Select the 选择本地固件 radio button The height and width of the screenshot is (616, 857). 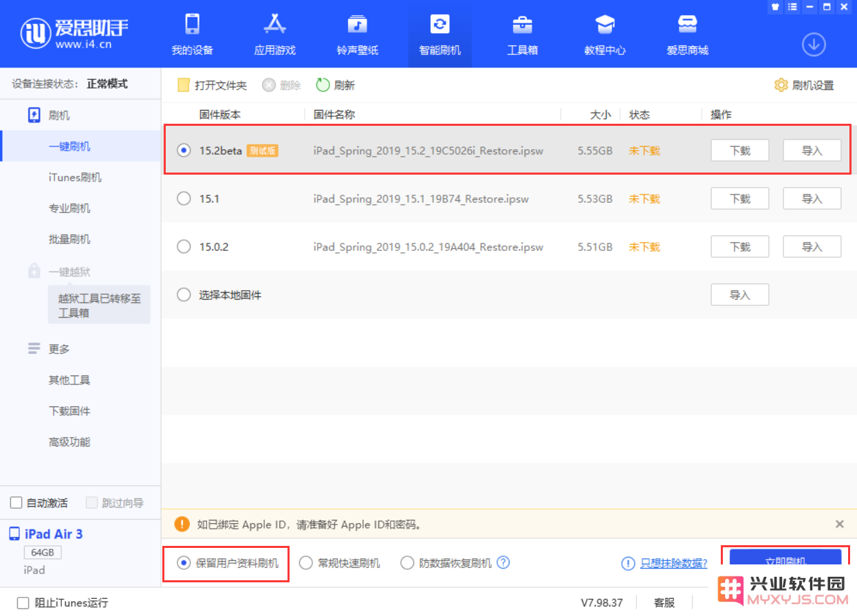184,295
